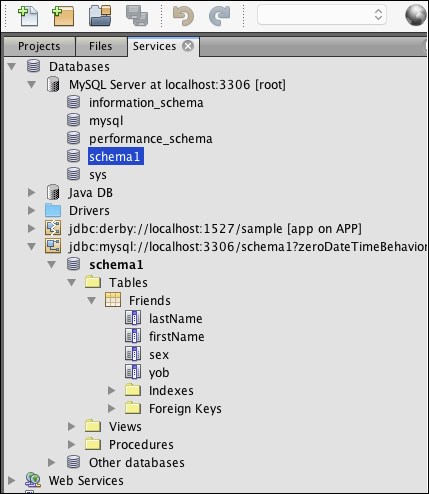Collapse the MySQL Server node
The width and height of the screenshot is (429, 494).
coord(32,84)
